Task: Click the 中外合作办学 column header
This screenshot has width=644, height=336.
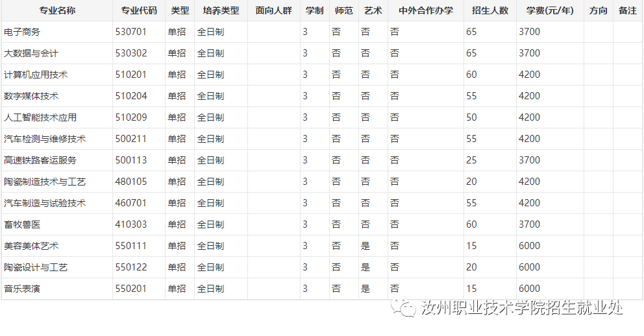Action: 426,11
